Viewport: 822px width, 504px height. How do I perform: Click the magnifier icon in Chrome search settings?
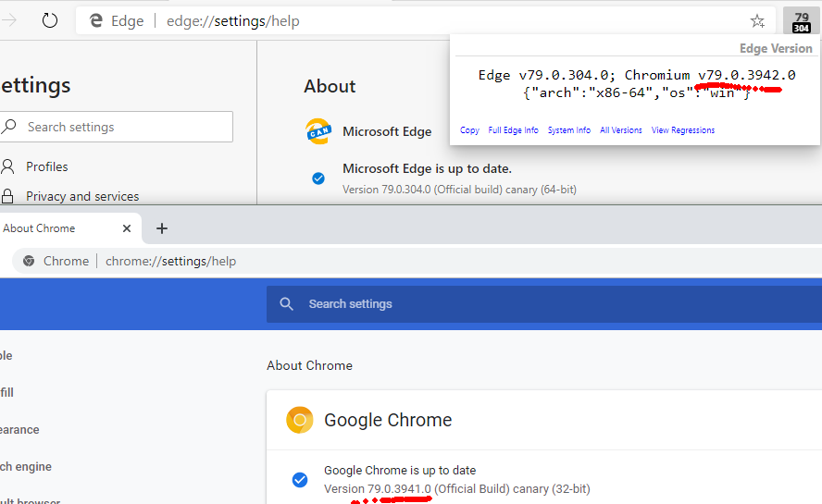coord(286,304)
